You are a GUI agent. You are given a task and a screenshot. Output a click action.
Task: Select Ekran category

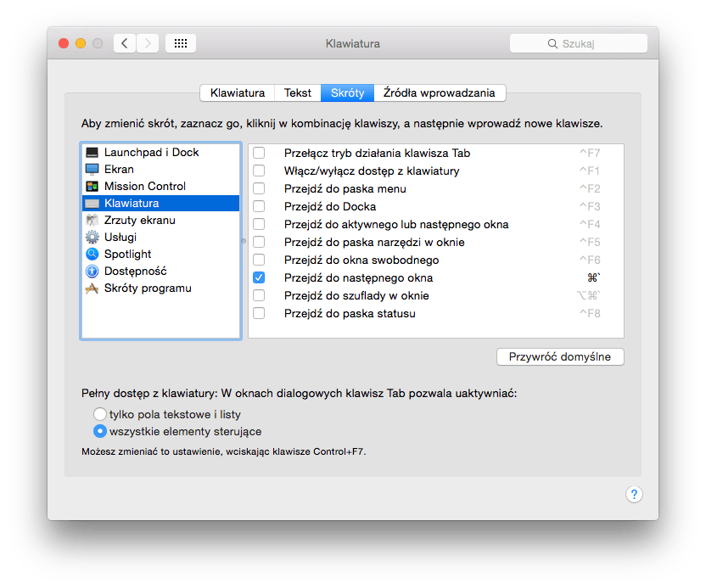(160, 170)
